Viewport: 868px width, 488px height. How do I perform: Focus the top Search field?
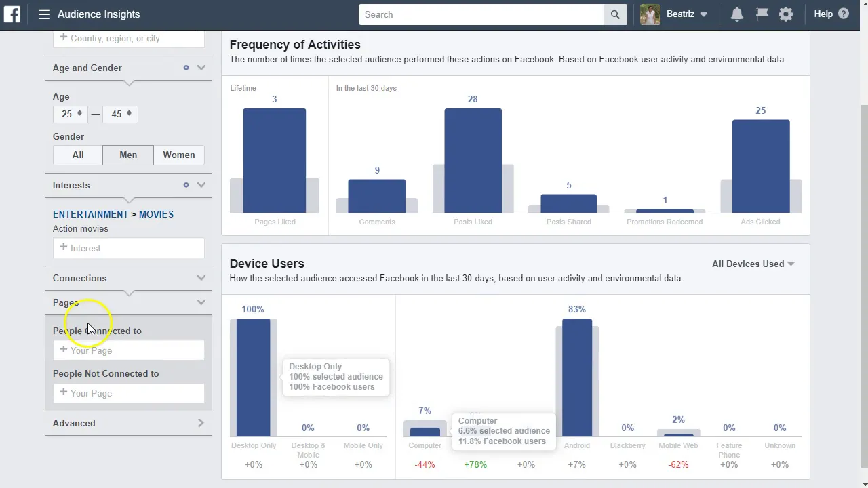[x=481, y=14]
